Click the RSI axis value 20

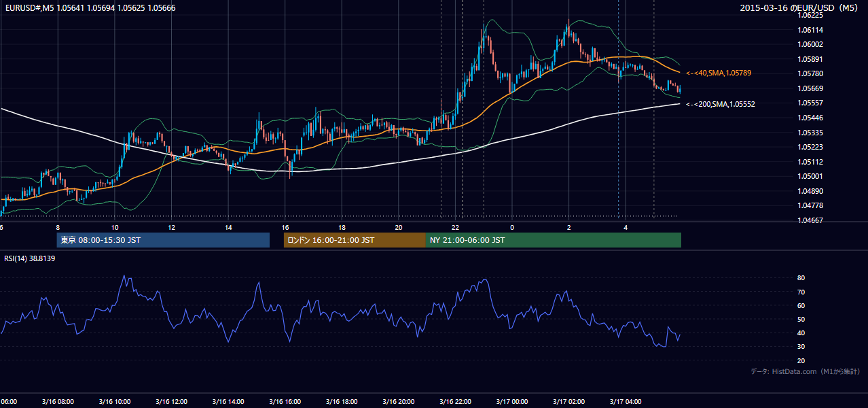pos(801,360)
